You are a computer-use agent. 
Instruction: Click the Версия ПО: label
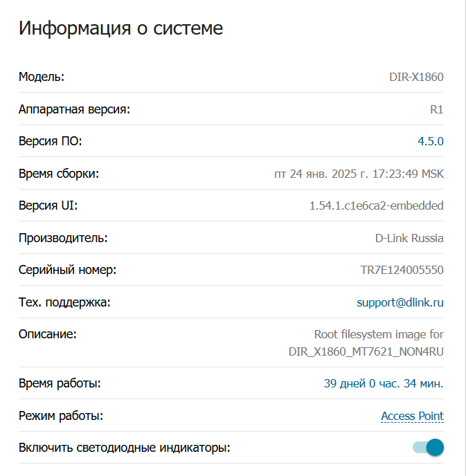(51, 141)
